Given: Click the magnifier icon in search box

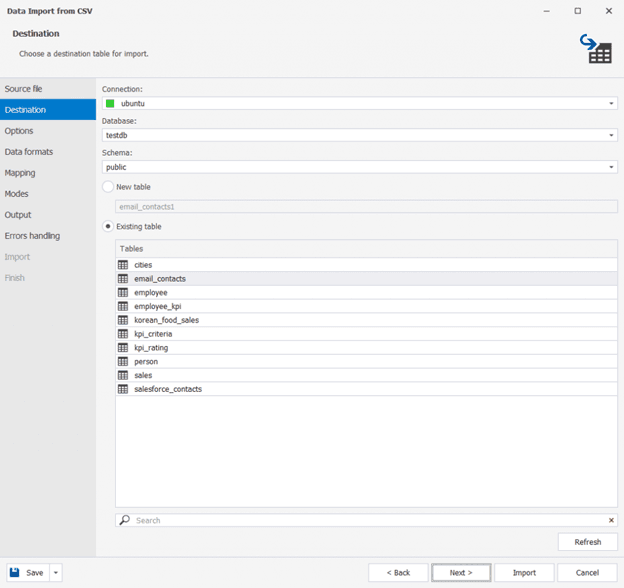Looking at the screenshot, I should (x=125, y=520).
